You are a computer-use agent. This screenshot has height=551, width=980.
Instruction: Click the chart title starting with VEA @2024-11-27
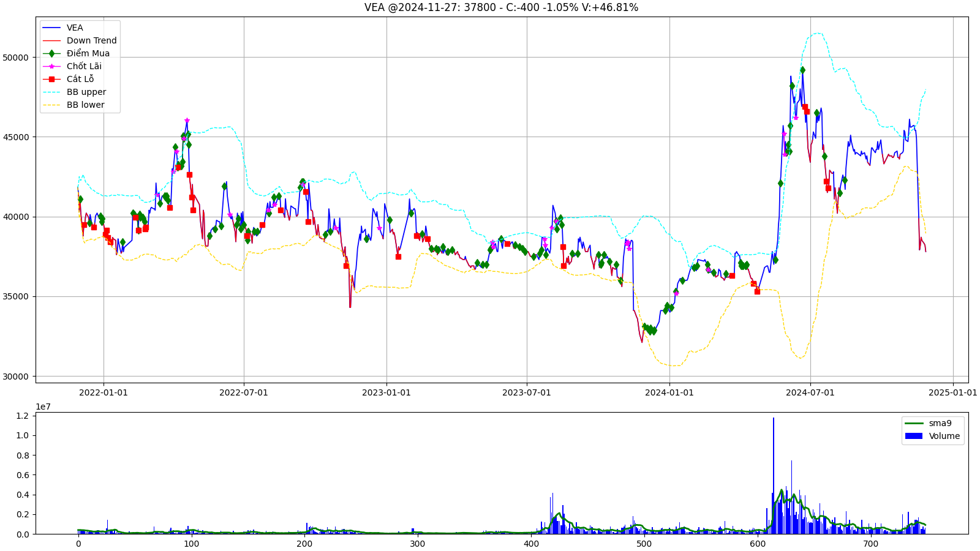click(501, 7)
